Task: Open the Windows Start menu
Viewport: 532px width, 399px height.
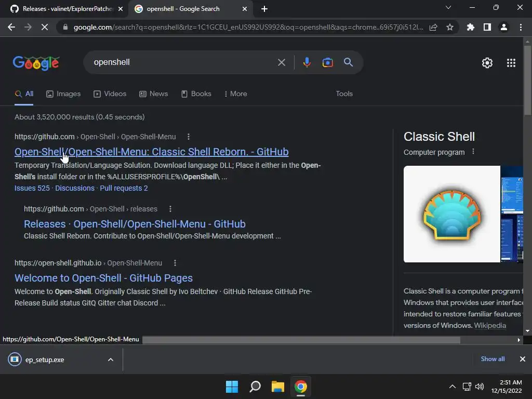Action: (x=232, y=387)
